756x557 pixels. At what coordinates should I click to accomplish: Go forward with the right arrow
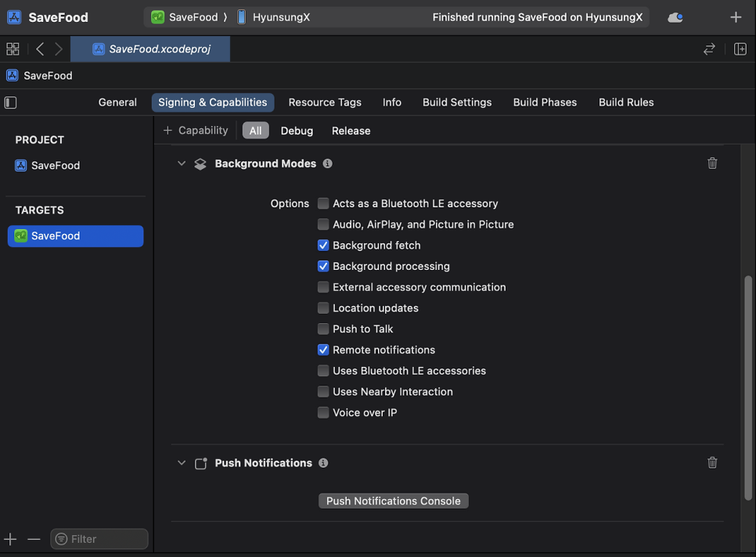click(x=59, y=49)
